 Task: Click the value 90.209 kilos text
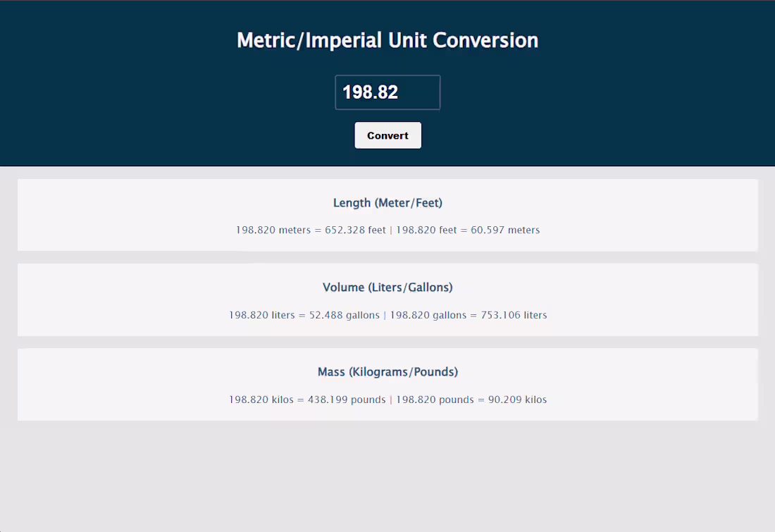[x=516, y=400]
